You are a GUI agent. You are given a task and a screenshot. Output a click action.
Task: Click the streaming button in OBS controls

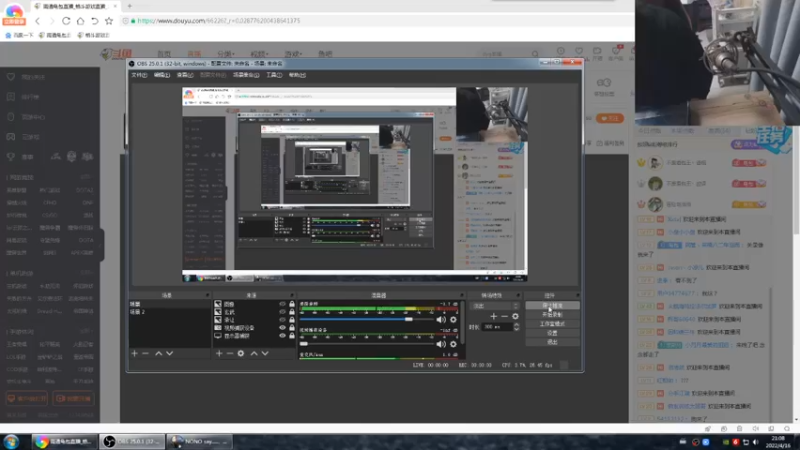[x=552, y=306]
